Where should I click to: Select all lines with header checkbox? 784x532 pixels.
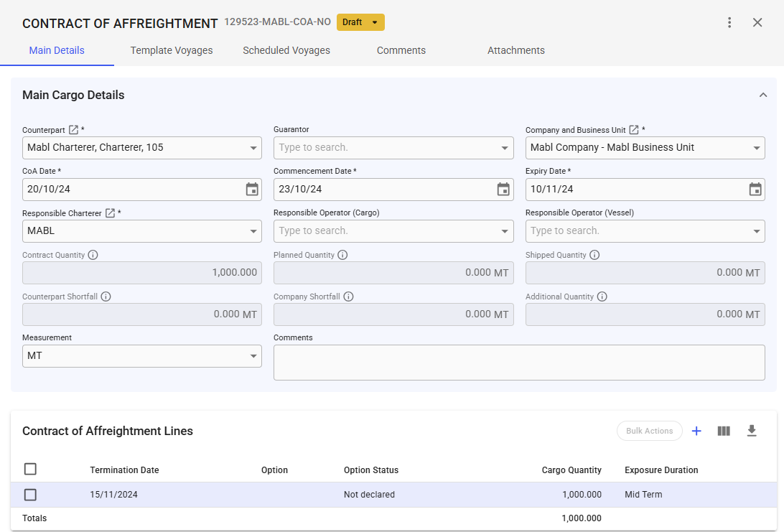click(30, 469)
